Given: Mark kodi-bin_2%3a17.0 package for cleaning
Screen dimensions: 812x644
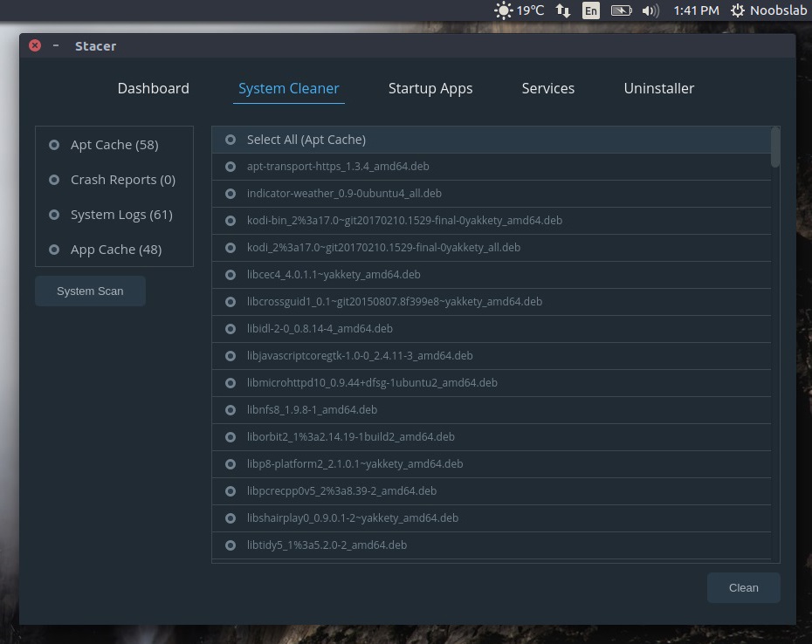Looking at the screenshot, I should point(231,220).
